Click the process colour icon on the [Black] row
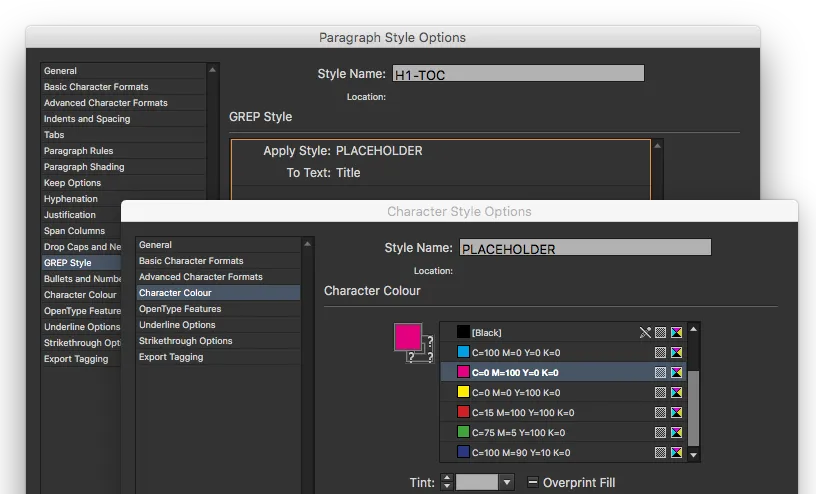The width and height of the screenshot is (816, 494). pyautogui.click(x=660, y=333)
